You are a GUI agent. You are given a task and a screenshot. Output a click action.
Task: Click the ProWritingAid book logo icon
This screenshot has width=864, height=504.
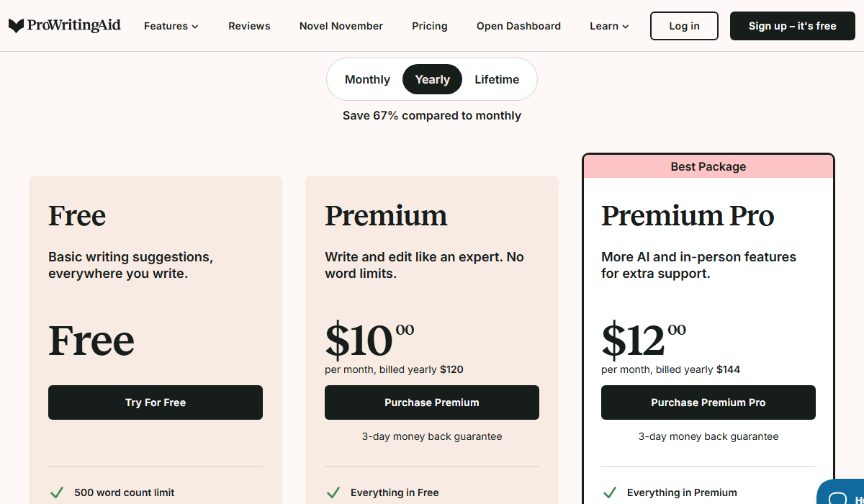tap(16, 25)
